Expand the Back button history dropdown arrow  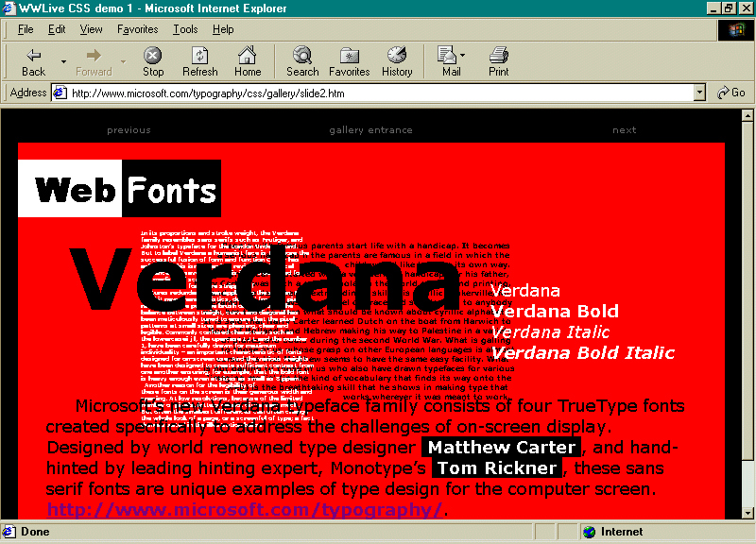(x=63, y=61)
